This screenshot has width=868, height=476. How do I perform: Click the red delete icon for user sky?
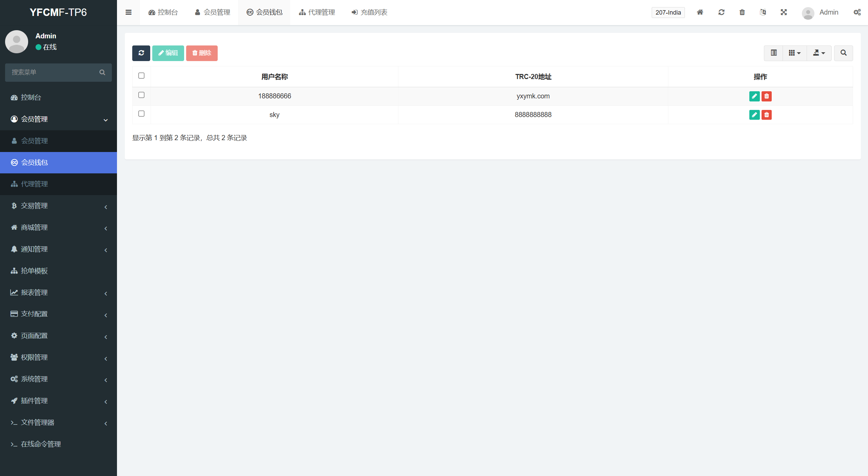point(766,115)
